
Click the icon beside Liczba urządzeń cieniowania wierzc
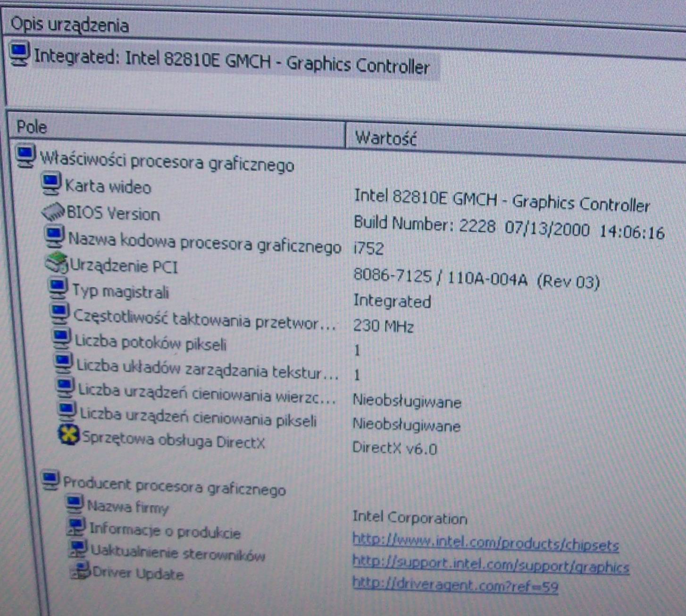click(65, 387)
